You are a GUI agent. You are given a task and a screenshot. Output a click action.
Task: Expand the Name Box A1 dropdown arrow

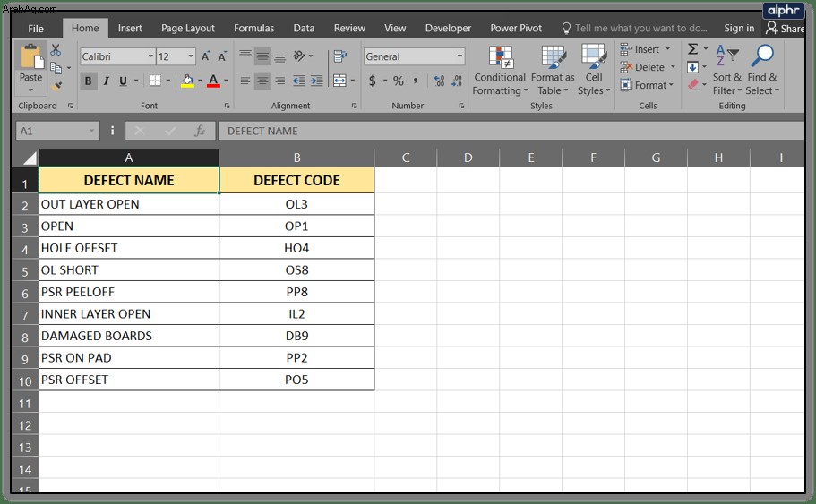coord(92,131)
